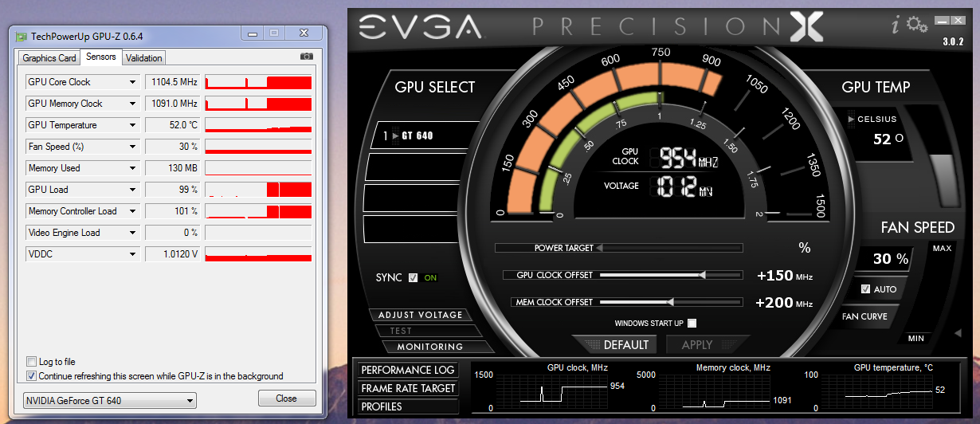
Task: Open Video Engine Load sensor dropdown
Action: pyautogui.click(x=133, y=233)
